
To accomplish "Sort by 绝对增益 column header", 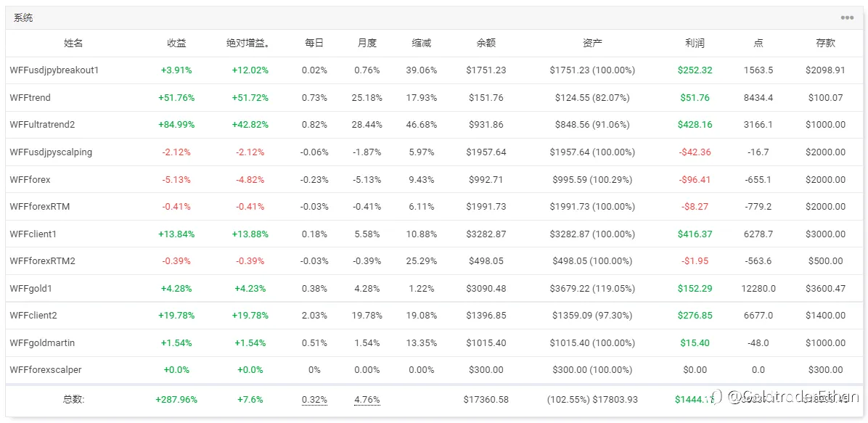I will (x=248, y=44).
